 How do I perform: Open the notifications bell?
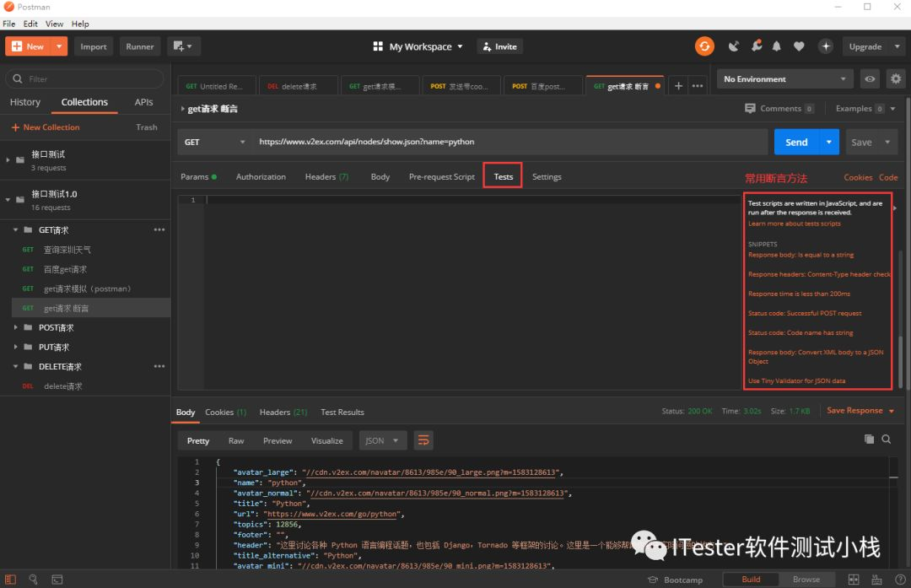tap(776, 46)
